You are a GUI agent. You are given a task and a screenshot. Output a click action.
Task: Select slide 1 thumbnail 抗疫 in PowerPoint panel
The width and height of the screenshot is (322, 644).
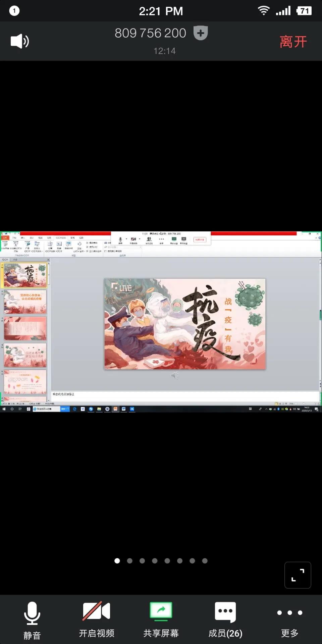coord(25,275)
